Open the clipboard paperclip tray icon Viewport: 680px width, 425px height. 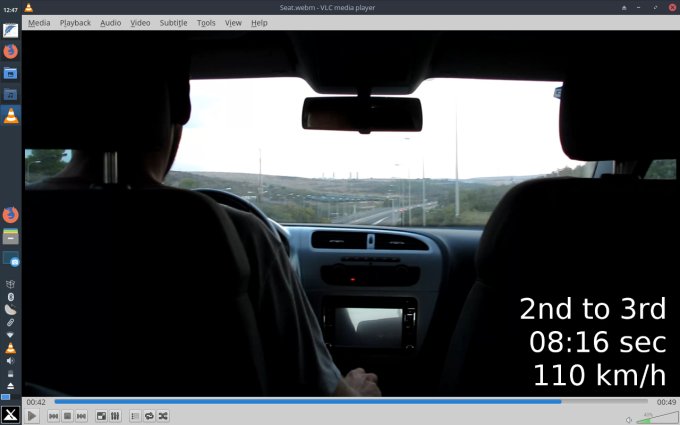click(10, 322)
